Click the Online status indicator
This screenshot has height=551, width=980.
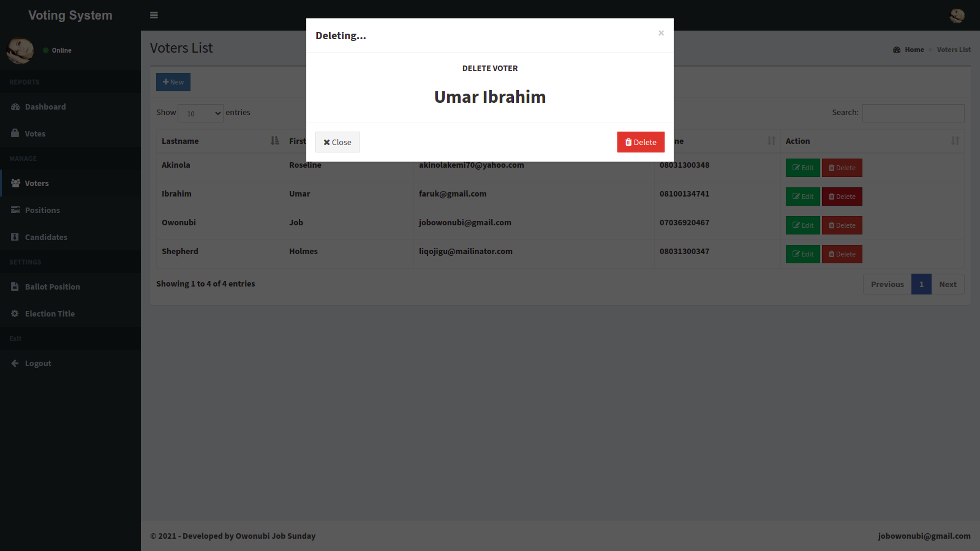coord(58,50)
